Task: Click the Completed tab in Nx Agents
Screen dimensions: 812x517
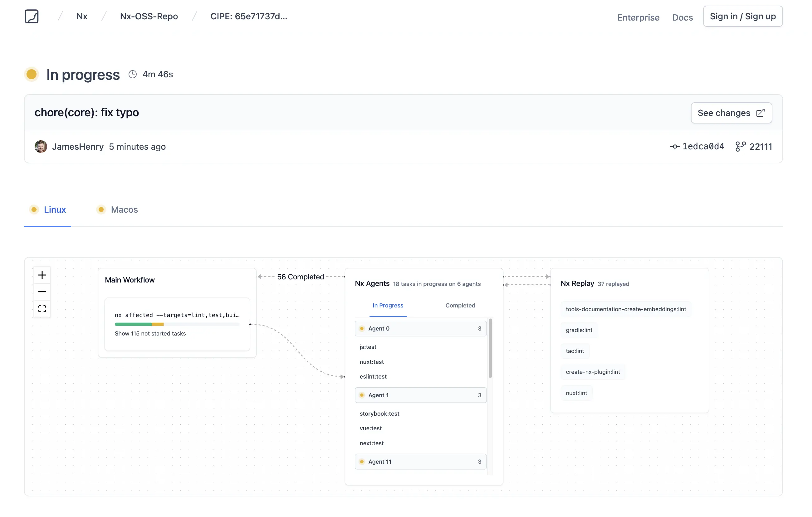Action: click(x=460, y=305)
